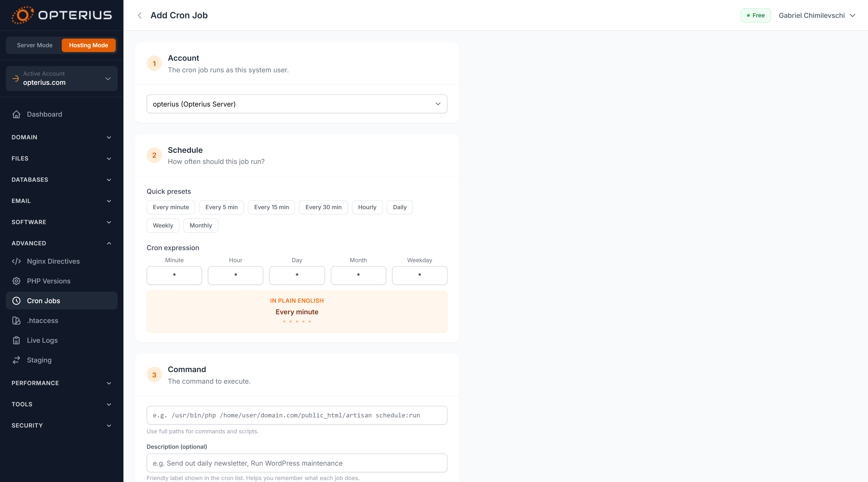Screen dimensions: 868x482
Task: Collapse the ADVANCED section
Action: (62, 243)
